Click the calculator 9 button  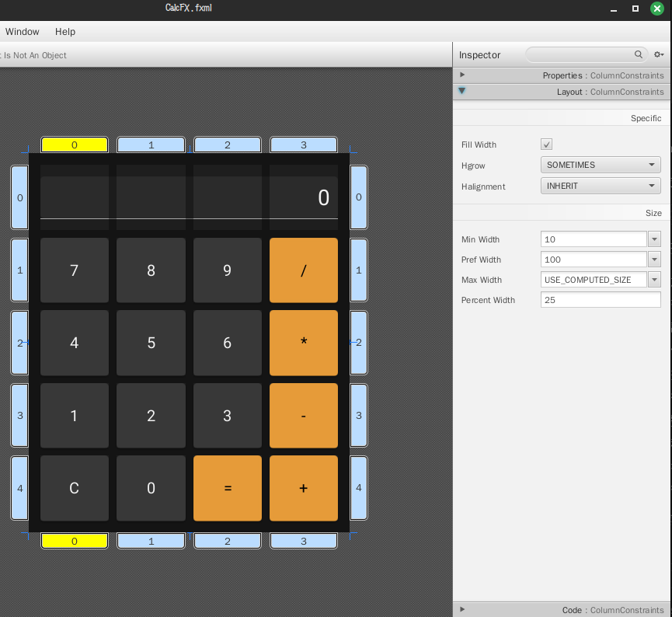tap(228, 270)
